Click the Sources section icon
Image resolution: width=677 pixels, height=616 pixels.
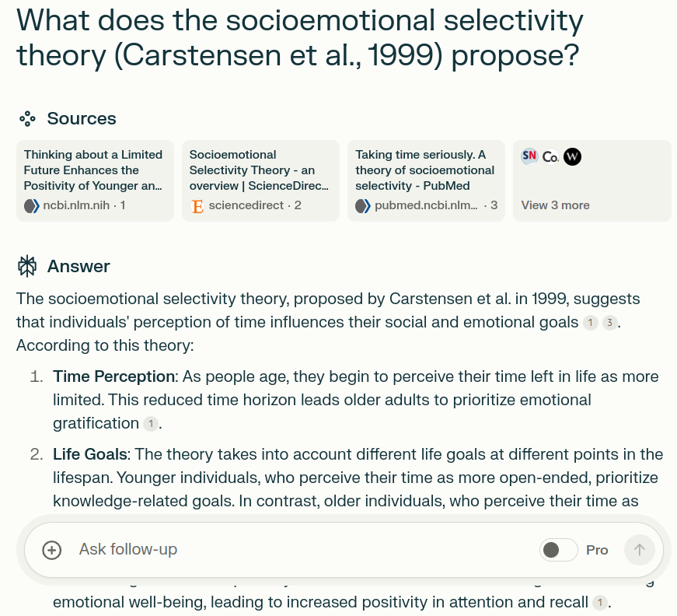tap(28, 119)
